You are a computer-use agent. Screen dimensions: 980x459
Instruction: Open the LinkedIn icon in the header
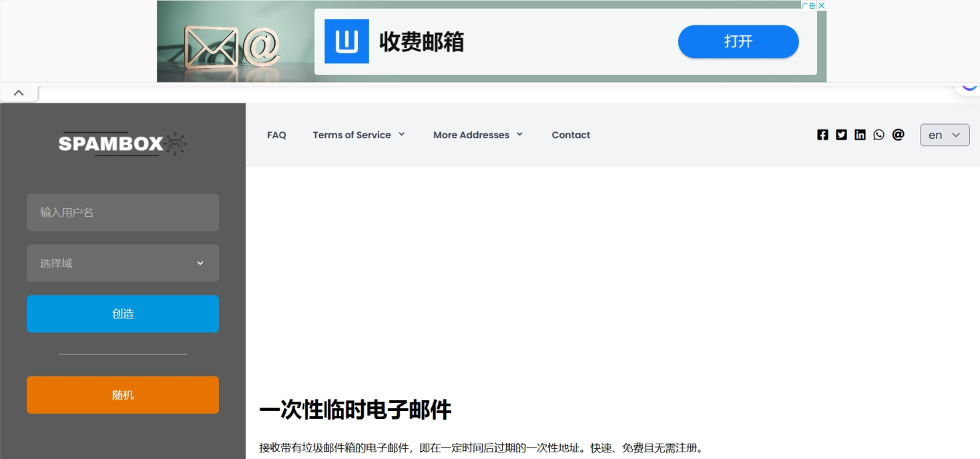coord(860,135)
